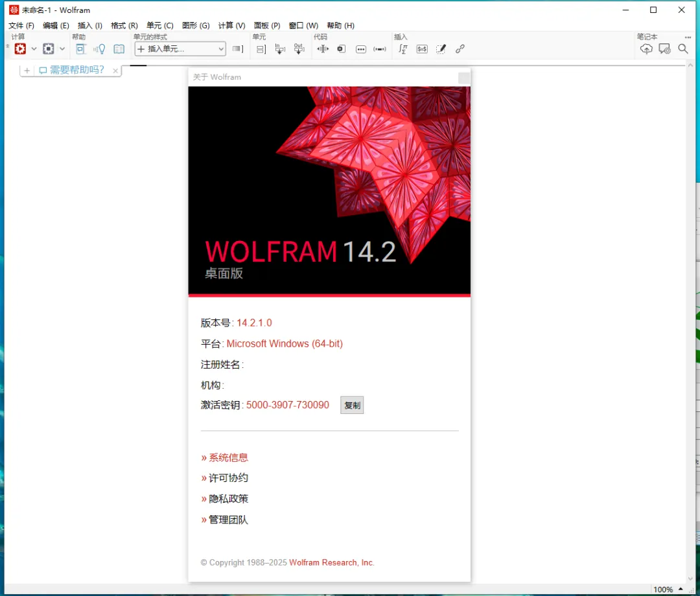Open the 图形 (G) menu
The image size is (700, 596).
pos(196,25)
